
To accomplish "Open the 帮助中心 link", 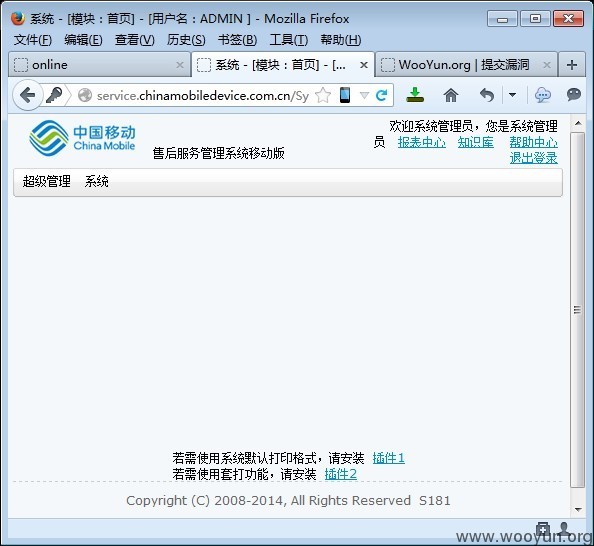I will [x=533, y=142].
